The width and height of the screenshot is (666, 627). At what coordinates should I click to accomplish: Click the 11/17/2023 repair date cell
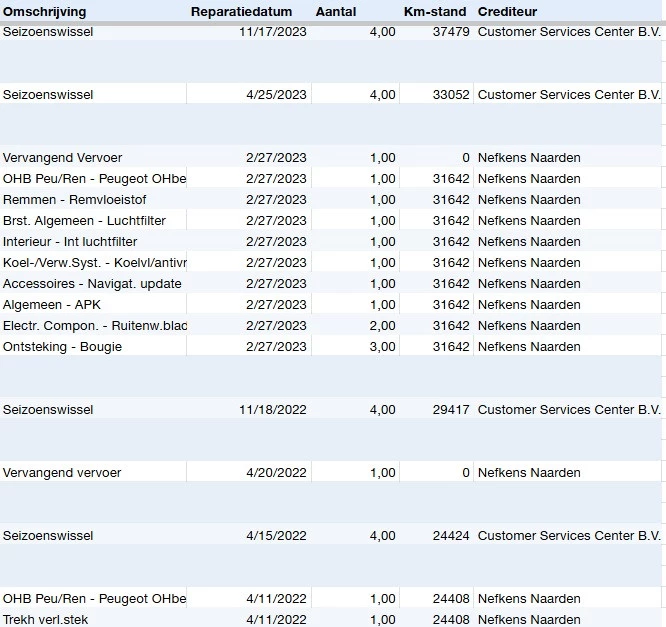[273, 32]
